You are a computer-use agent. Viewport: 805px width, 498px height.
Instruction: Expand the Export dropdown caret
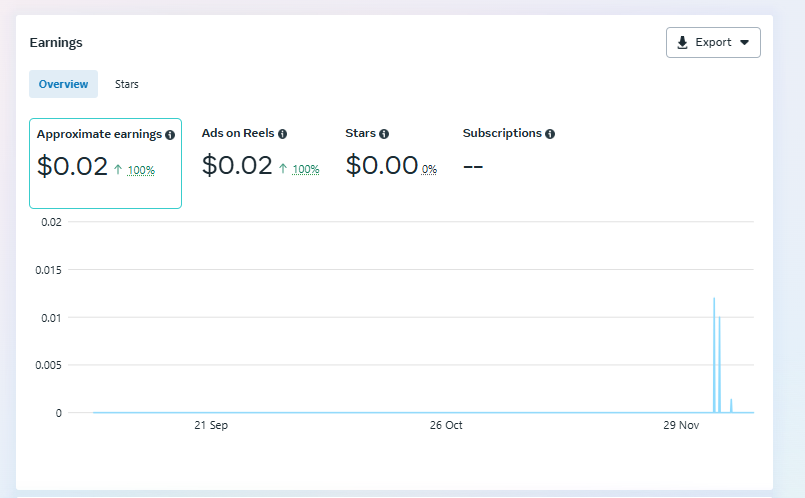744,43
